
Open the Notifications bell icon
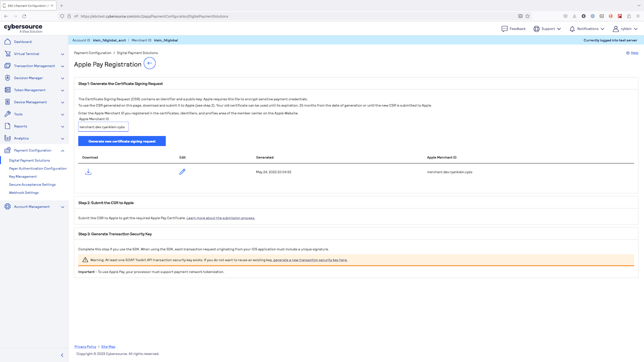pyautogui.click(x=572, y=29)
